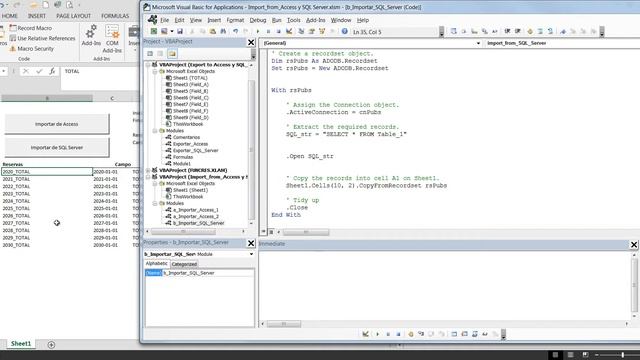Click the blue Help icon in VBA toolbar
640x360 pixels.
click(344, 31)
